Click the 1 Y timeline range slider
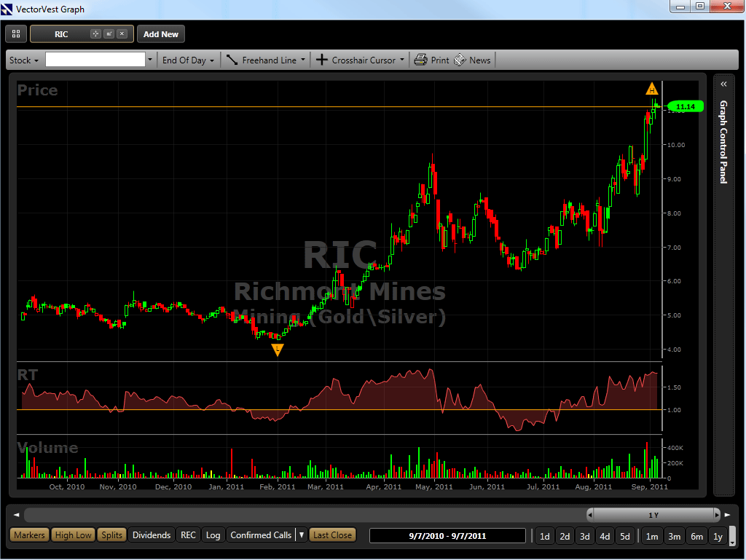 (x=653, y=515)
